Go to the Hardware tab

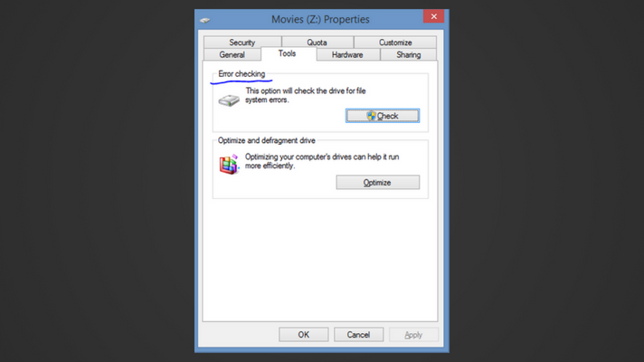point(347,54)
